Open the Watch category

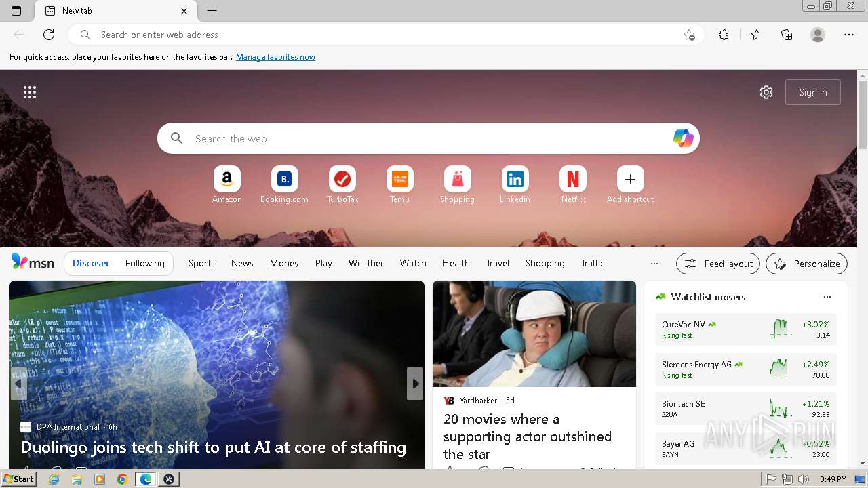[x=413, y=263]
